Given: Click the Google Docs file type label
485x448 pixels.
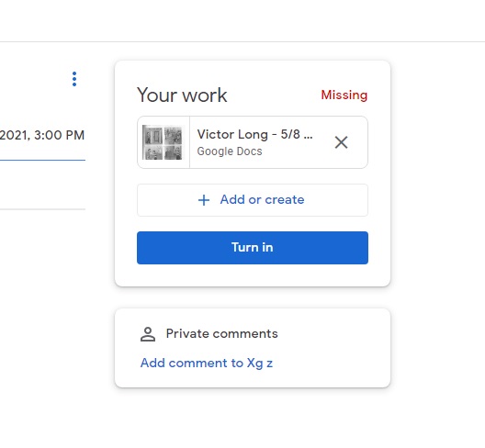Looking at the screenshot, I should tap(230, 151).
